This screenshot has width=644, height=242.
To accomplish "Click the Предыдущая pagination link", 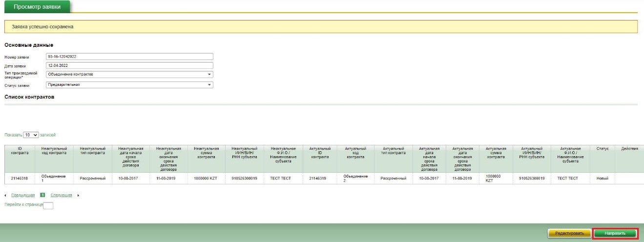I will [22, 195].
